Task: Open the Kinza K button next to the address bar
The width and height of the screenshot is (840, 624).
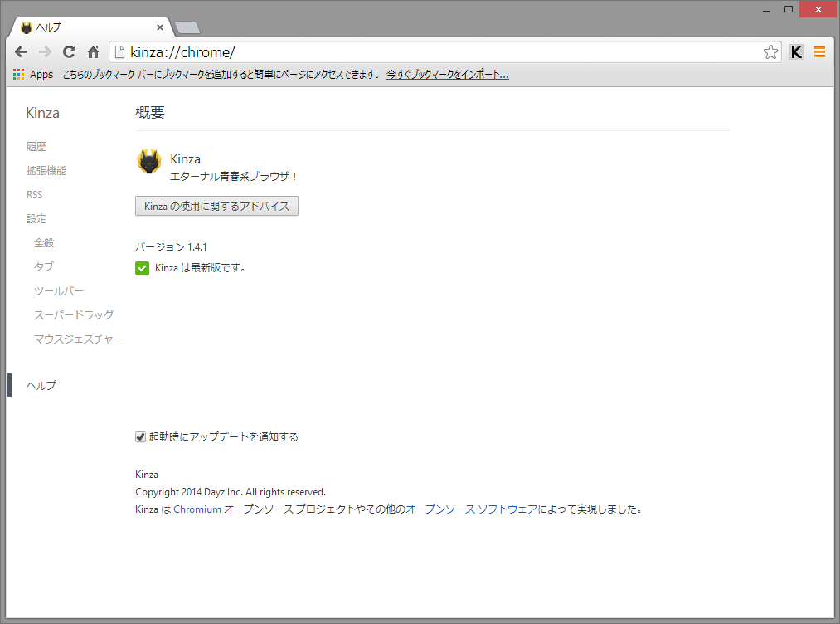Action: pyautogui.click(x=796, y=51)
